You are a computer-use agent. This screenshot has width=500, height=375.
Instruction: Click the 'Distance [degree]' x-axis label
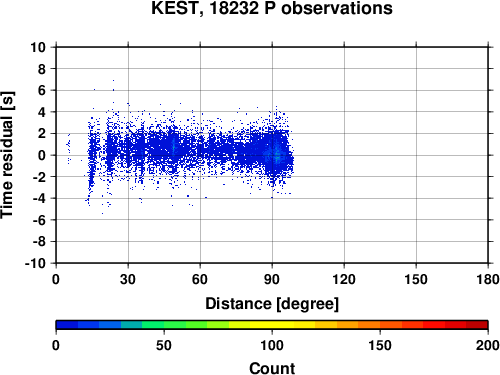tap(272, 304)
